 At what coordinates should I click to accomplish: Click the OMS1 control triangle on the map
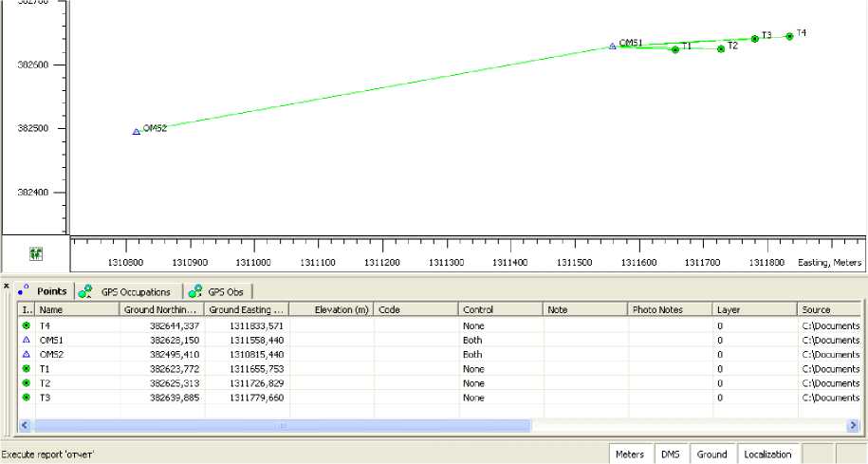(612, 46)
